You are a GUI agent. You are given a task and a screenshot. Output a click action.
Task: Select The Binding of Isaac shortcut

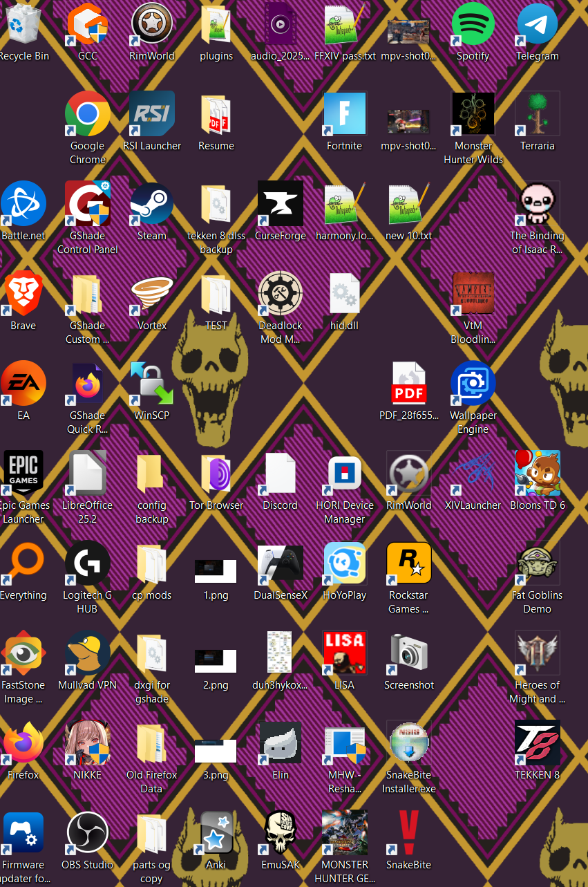[538, 204]
